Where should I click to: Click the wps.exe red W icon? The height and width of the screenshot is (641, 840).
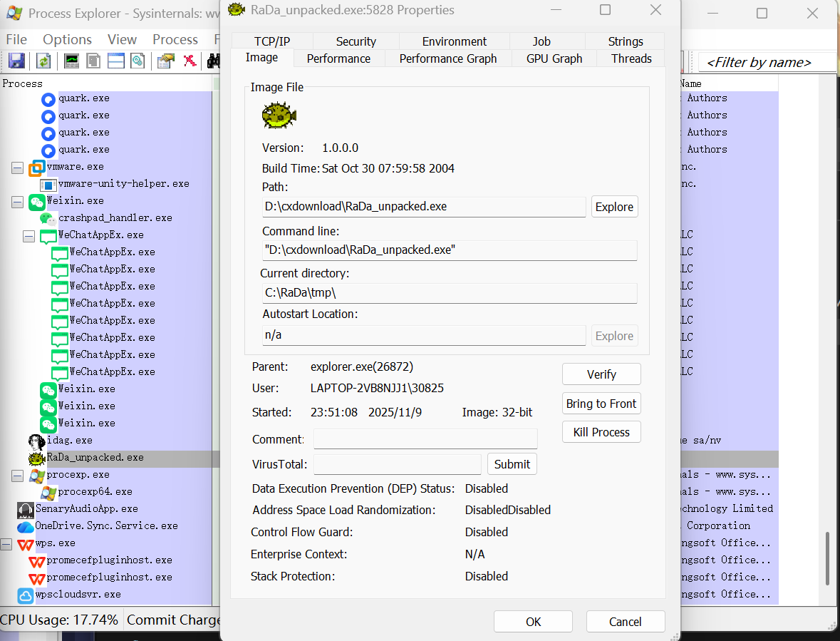(x=25, y=545)
